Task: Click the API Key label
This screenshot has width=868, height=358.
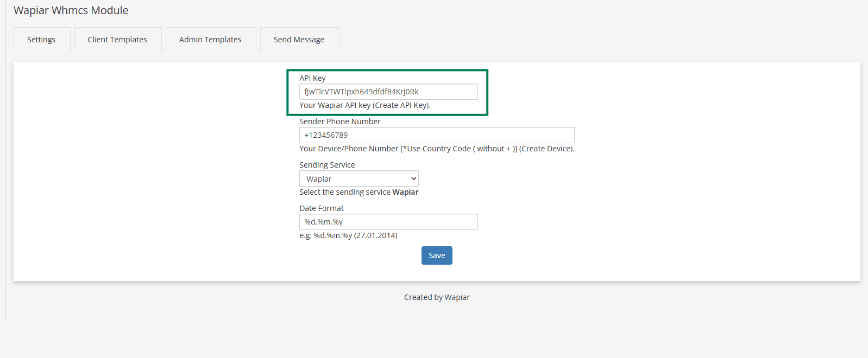Action: pos(312,78)
